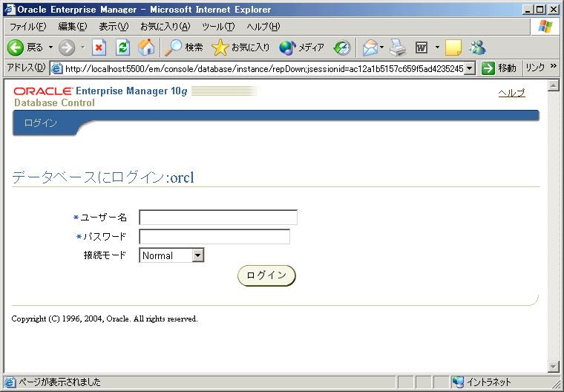
Task: Open 編集(E) menu
Action: 72,27
